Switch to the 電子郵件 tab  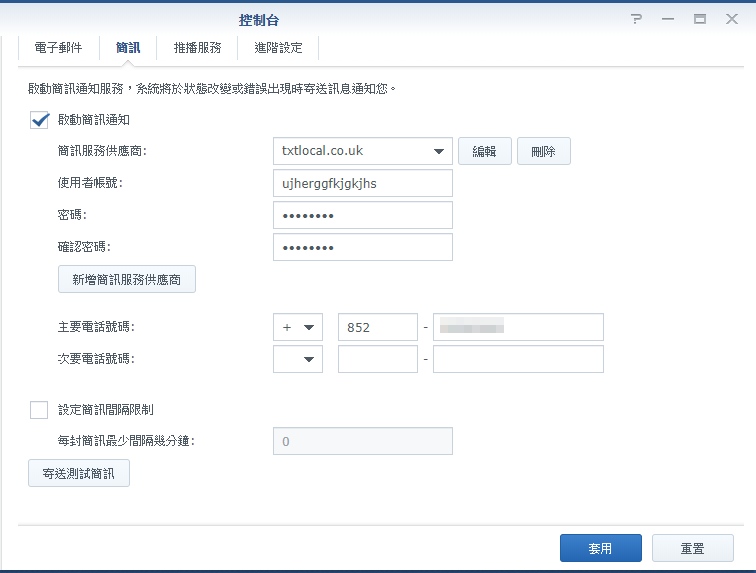pos(58,48)
